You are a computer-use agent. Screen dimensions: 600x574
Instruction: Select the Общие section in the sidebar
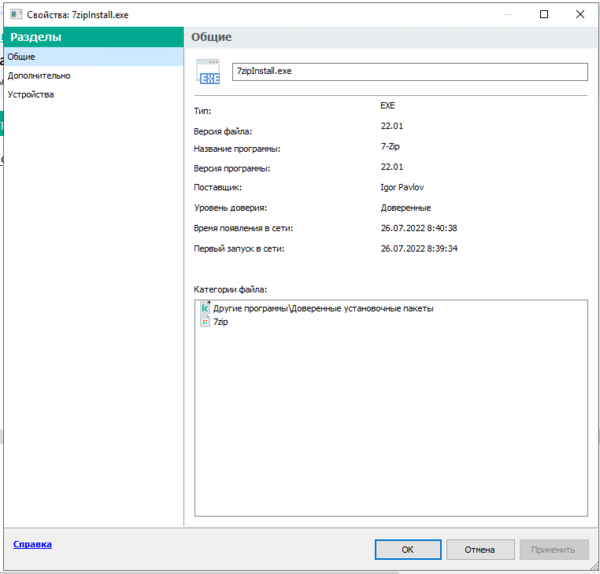tap(21, 57)
